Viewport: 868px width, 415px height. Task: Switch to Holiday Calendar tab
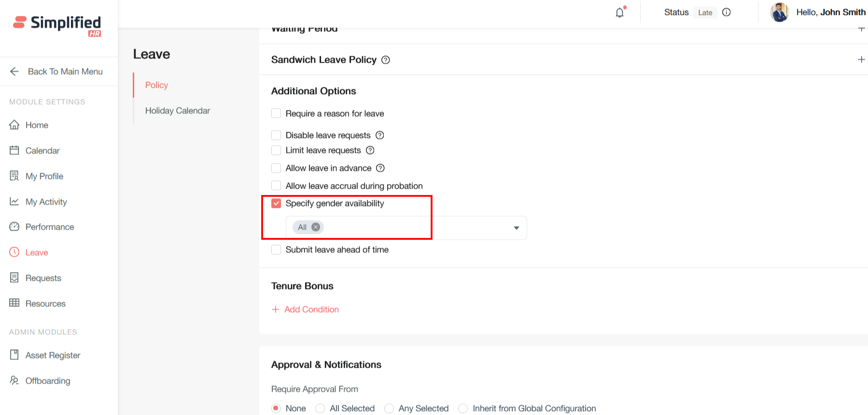[x=178, y=111]
